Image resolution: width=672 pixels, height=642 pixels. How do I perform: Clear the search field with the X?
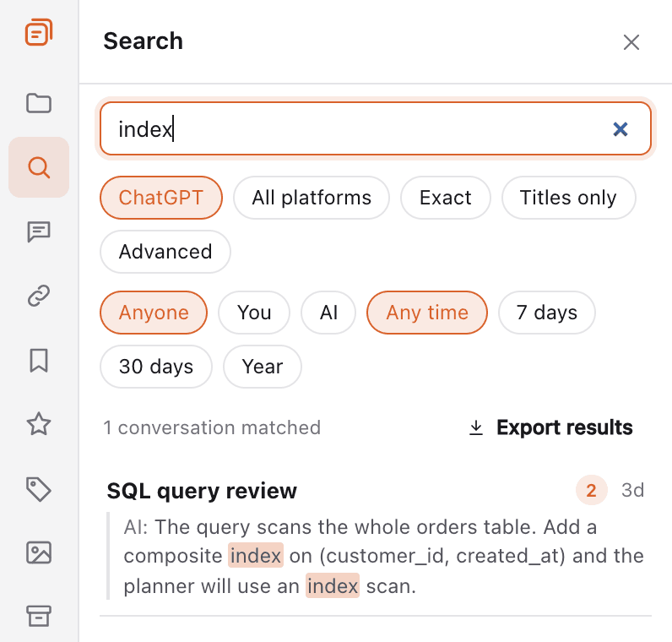pos(621,129)
